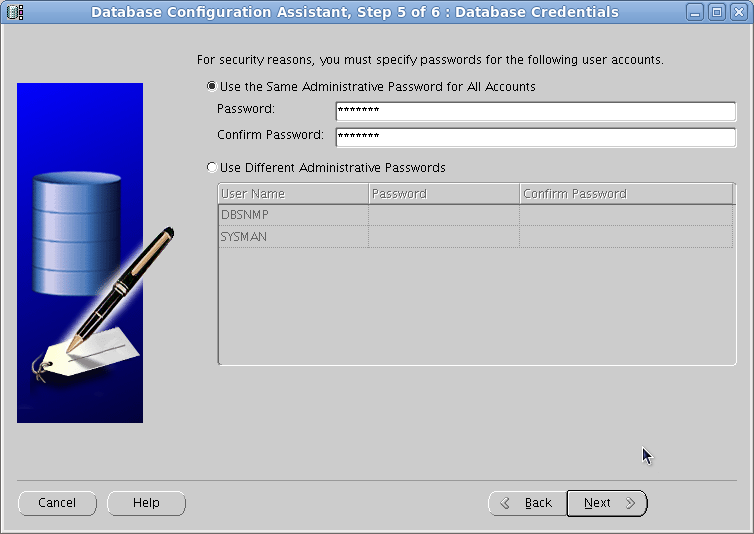Click the 'User Name' column header
This screenshot has width=754, height=534.
(293, 194)
